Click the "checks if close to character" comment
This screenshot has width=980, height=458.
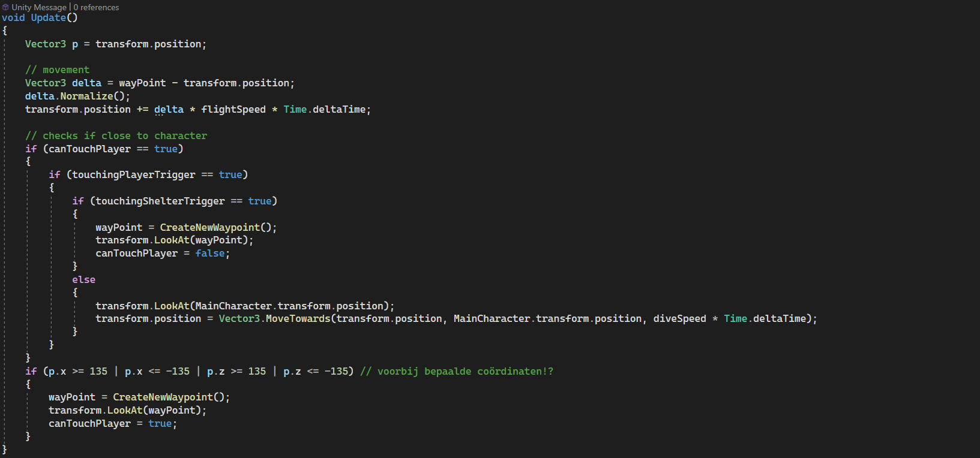[x=116, y=135]
